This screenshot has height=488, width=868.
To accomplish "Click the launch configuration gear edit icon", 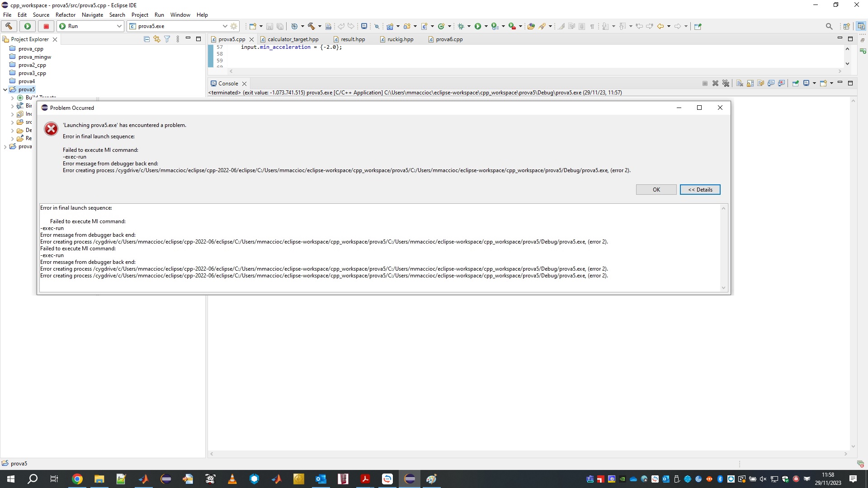I will click(234, 26).
